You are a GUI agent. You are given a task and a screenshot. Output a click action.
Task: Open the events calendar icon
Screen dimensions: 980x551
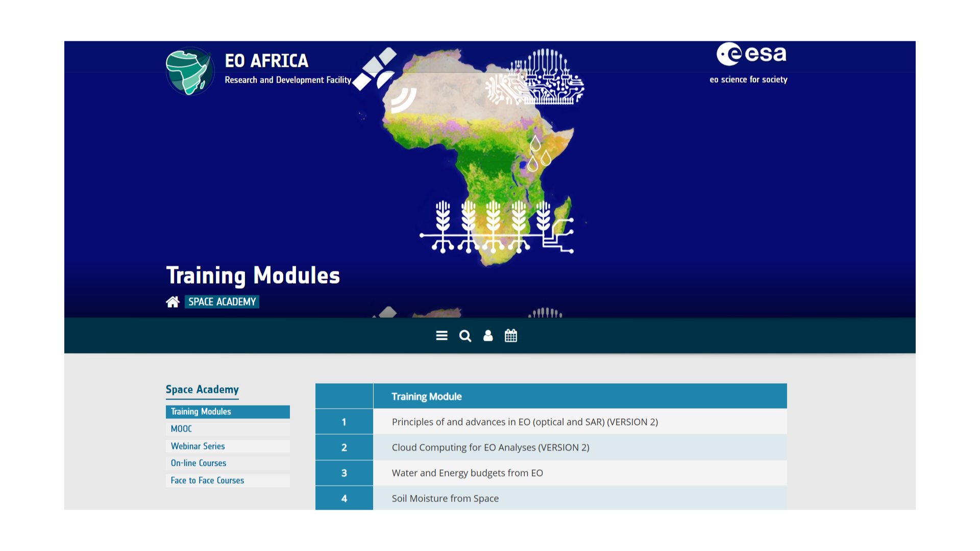tap(511, 335)
